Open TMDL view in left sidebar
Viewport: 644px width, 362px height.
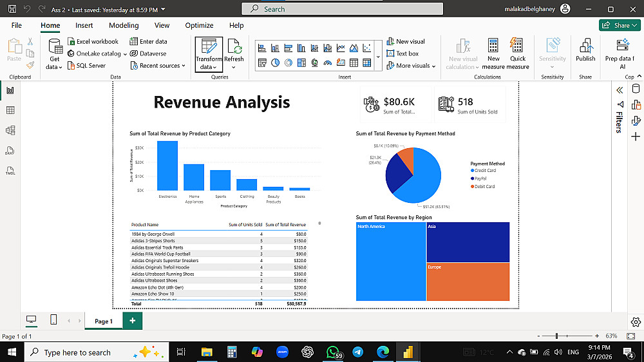(x=10, y=171)
